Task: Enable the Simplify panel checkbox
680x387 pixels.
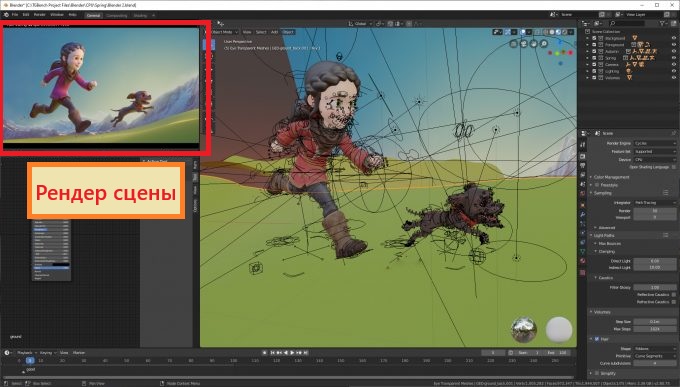Action: coord(597,373)
